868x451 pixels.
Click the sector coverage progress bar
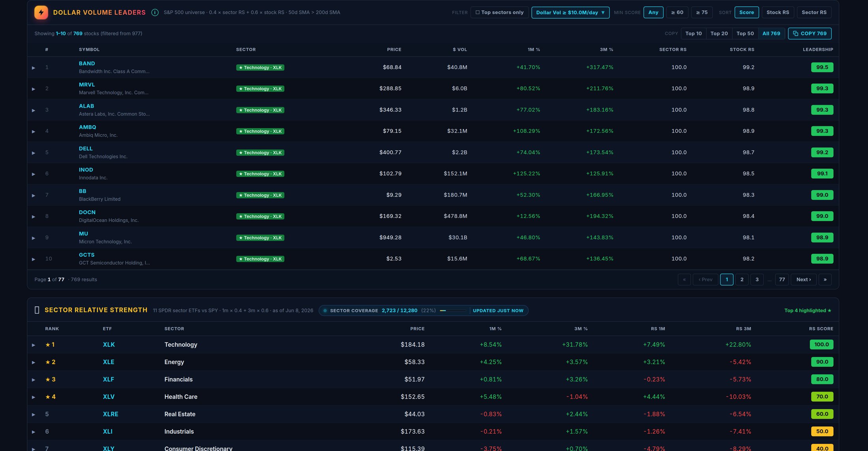point(453,311)
